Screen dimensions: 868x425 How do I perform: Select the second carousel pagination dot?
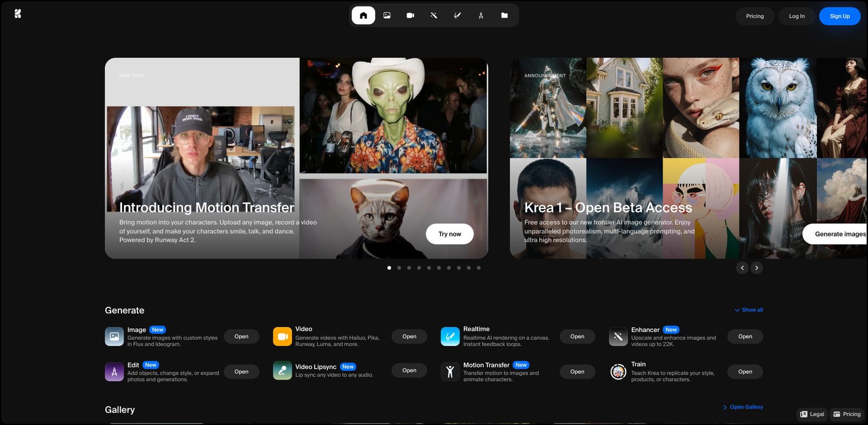tap(399, 268)
